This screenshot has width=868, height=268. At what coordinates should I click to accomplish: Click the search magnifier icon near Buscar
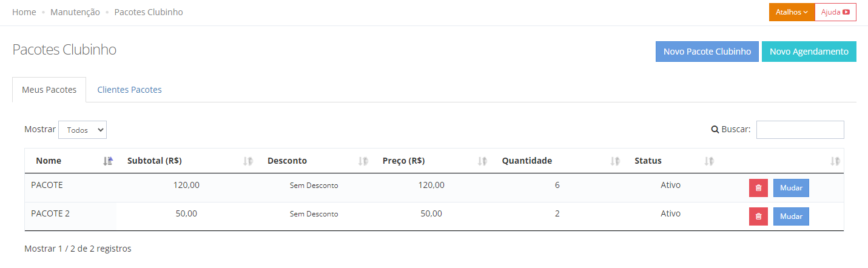click(x=715, y=129)
